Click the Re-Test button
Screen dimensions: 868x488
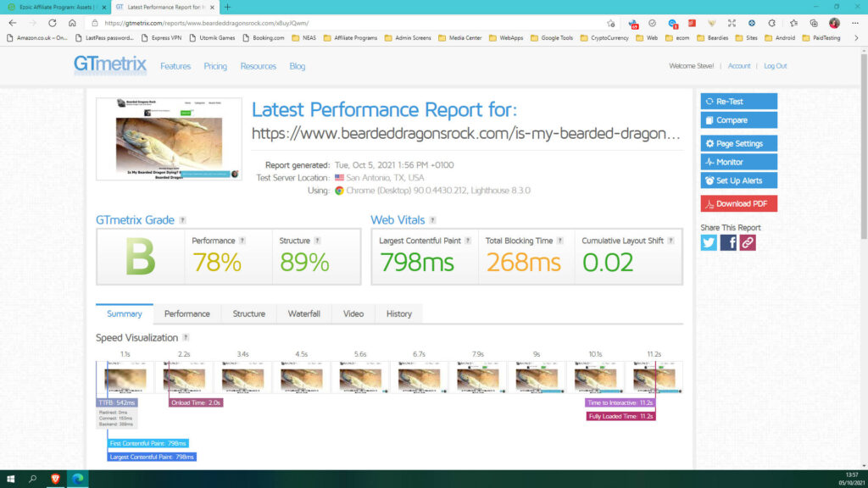click(738, 102)
